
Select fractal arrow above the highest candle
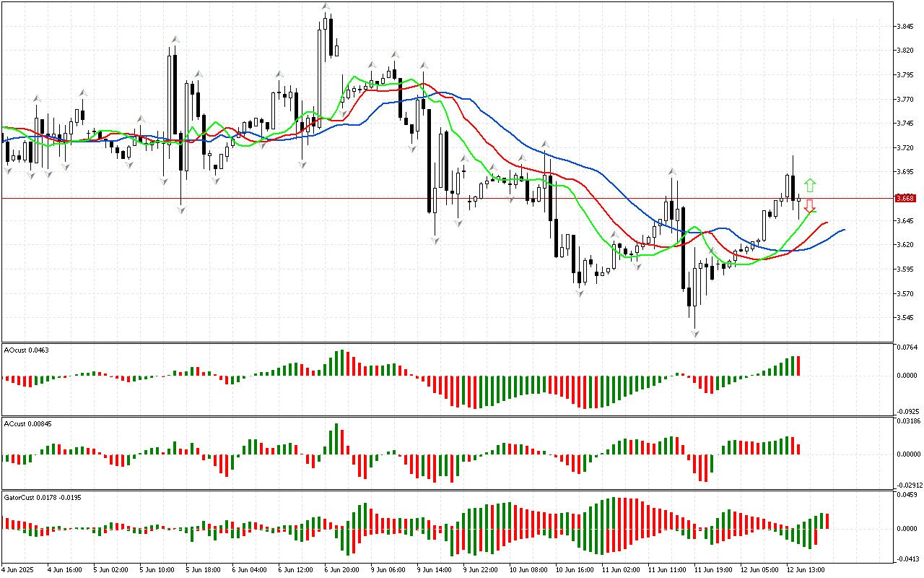click(x=326, y=7)
